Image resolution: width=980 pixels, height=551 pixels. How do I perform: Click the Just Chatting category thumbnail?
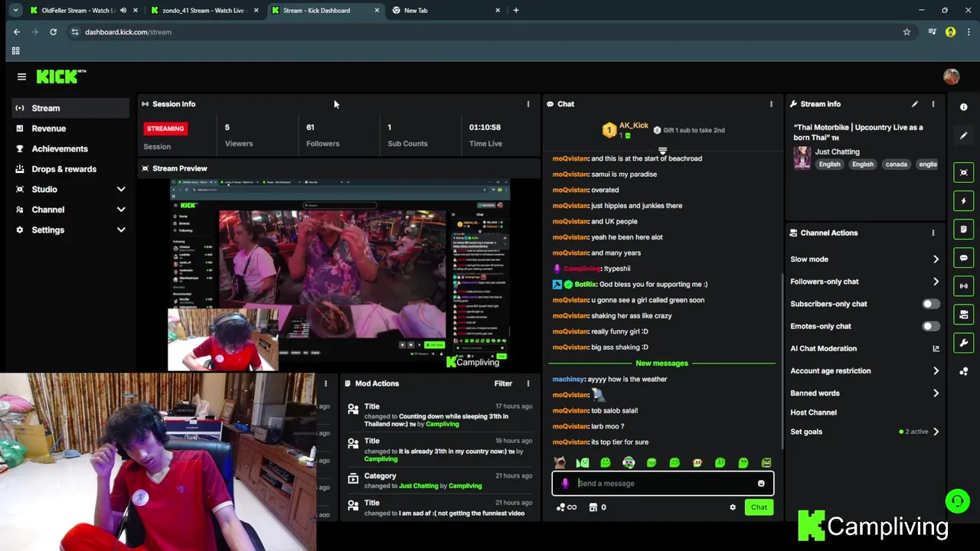coord(802,158)
